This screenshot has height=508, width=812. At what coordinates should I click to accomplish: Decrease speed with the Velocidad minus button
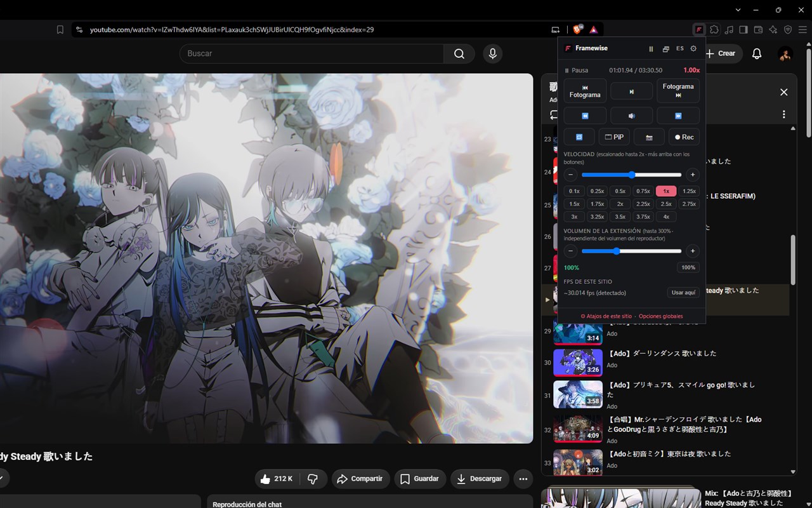(571, 175)
